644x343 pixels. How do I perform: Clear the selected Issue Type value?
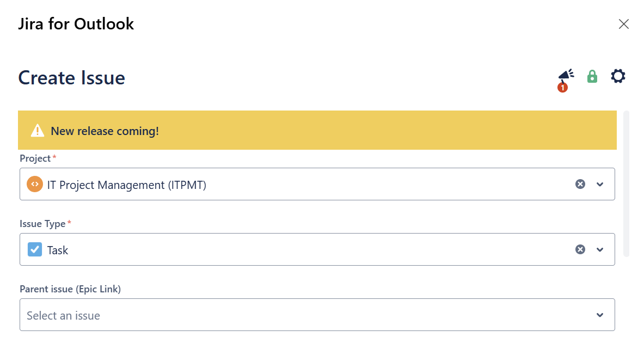pos(580,249)
